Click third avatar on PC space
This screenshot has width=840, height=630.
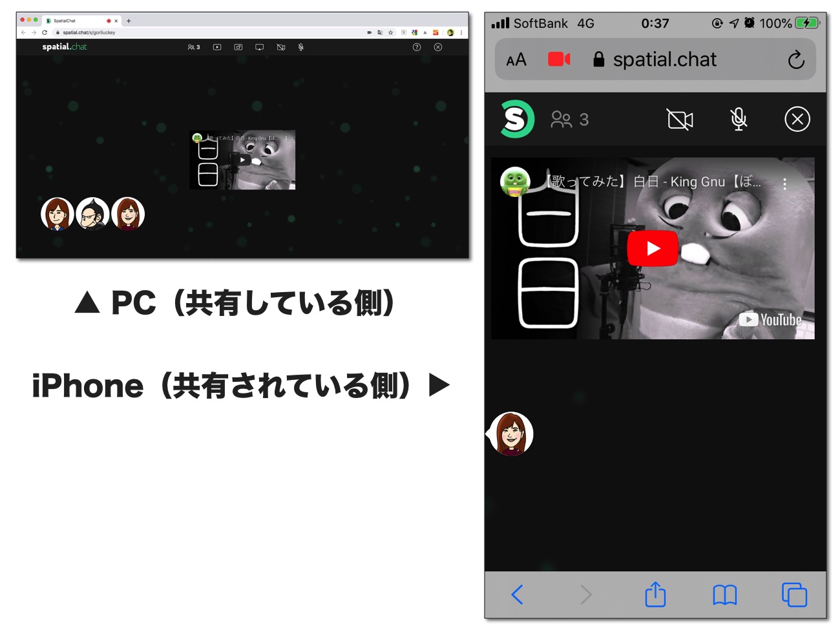point(128,214)
